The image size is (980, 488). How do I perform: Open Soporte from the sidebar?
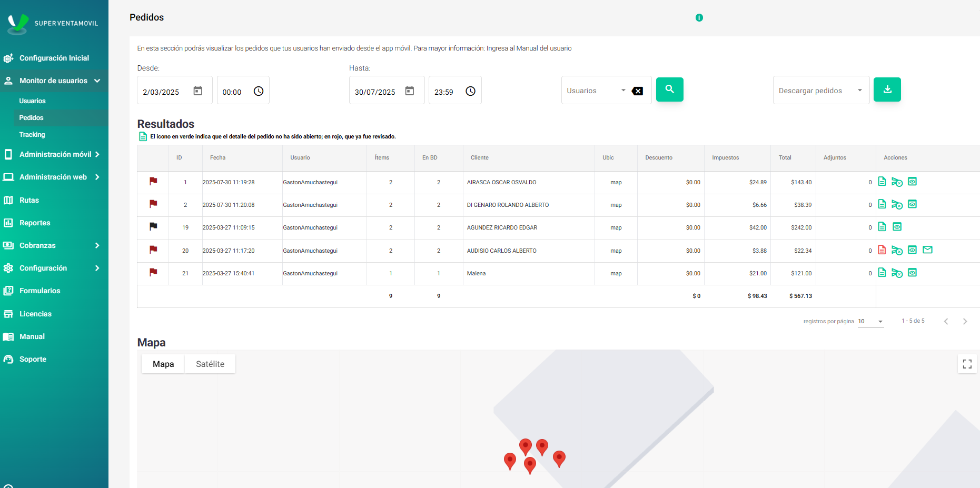click(x=33, y=359)
